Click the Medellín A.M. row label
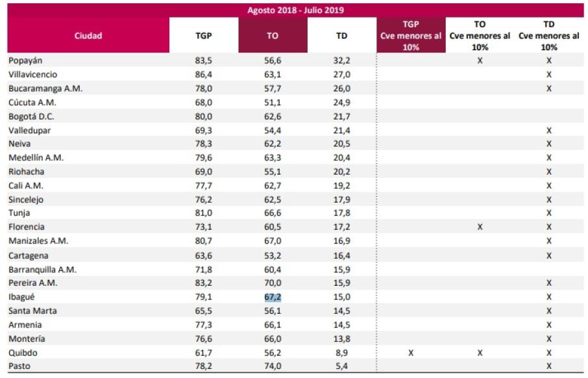Image resolution: width=588 pixels, height=378 pixels. tap(36, 157)
